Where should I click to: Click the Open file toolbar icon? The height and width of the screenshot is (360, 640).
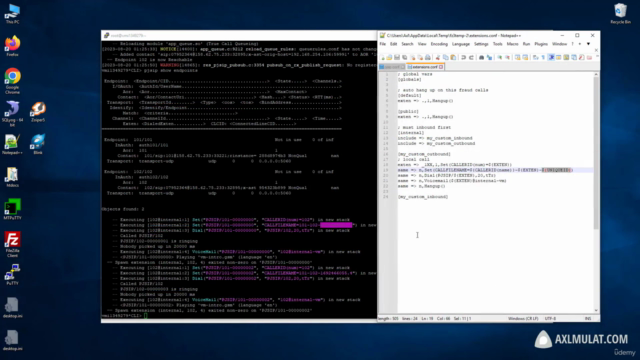point(389,58)
